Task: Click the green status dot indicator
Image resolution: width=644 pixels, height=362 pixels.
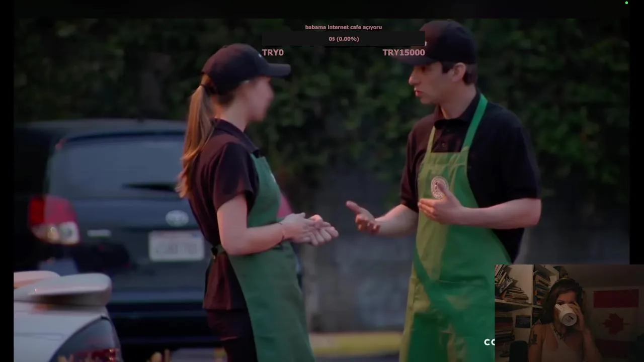Action: tap(626, 3)
